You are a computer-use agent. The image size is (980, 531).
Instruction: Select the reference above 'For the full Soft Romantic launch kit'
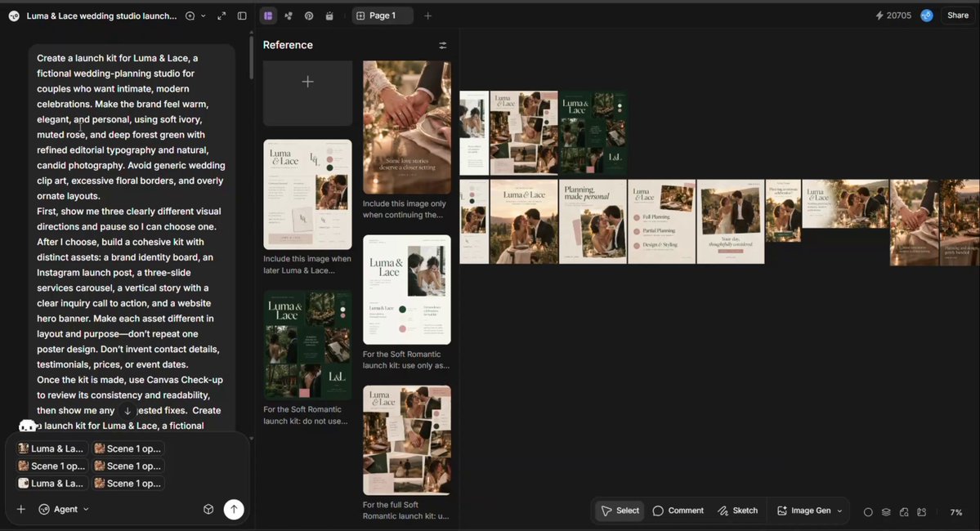pos(407,440)
